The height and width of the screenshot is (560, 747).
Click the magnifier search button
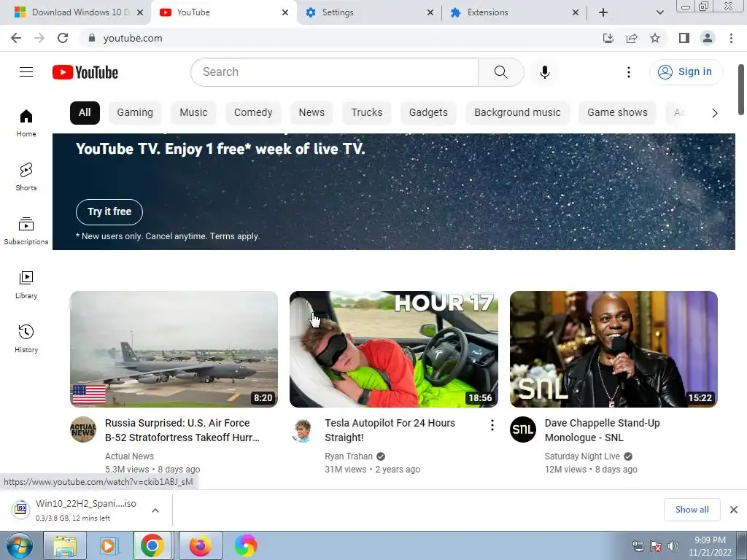click(500, 72)
